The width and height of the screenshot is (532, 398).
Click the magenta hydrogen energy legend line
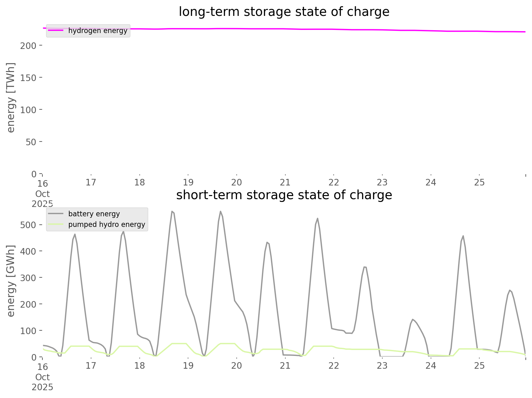click(56, 31)
